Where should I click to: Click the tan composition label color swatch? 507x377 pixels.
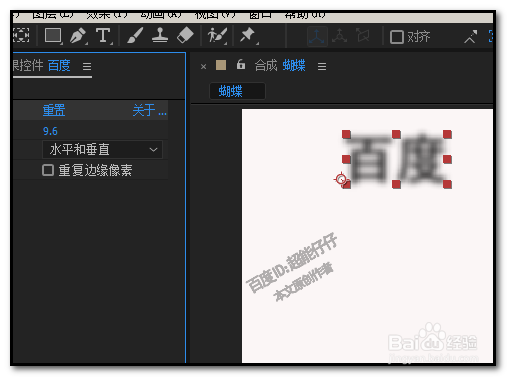pyautogui.click(x=221, y=65)
